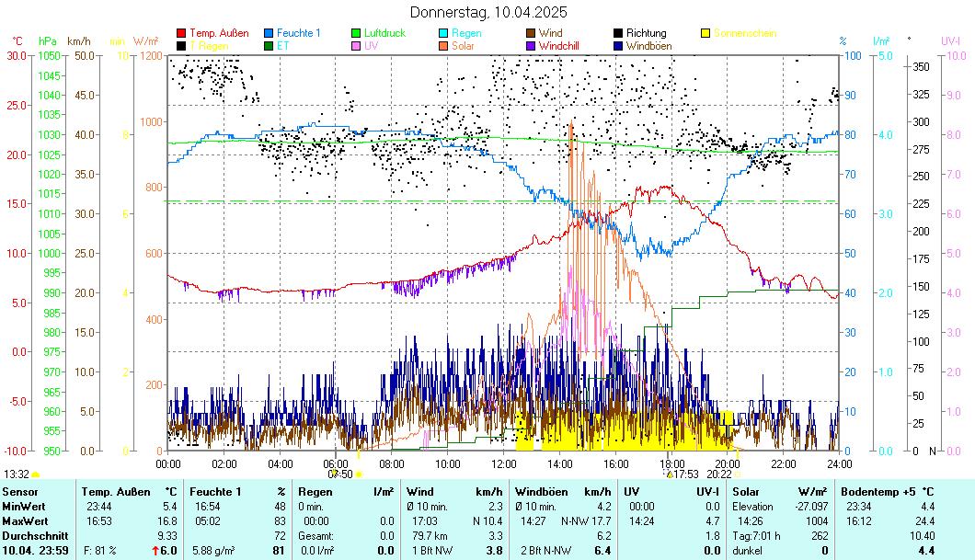
Task: Select the green Luftdruck legend marker
Action: (x=356, y=33)
